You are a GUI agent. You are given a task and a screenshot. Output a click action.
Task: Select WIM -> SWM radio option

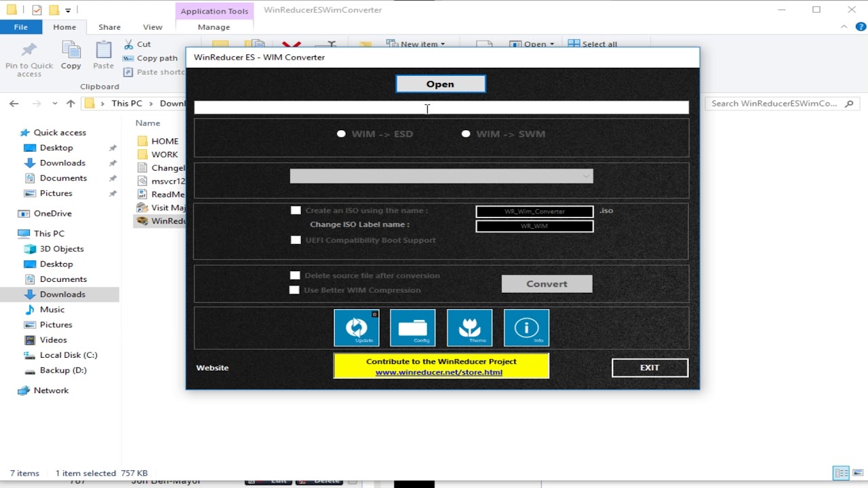pyautogui.click(x=466, y=134)
